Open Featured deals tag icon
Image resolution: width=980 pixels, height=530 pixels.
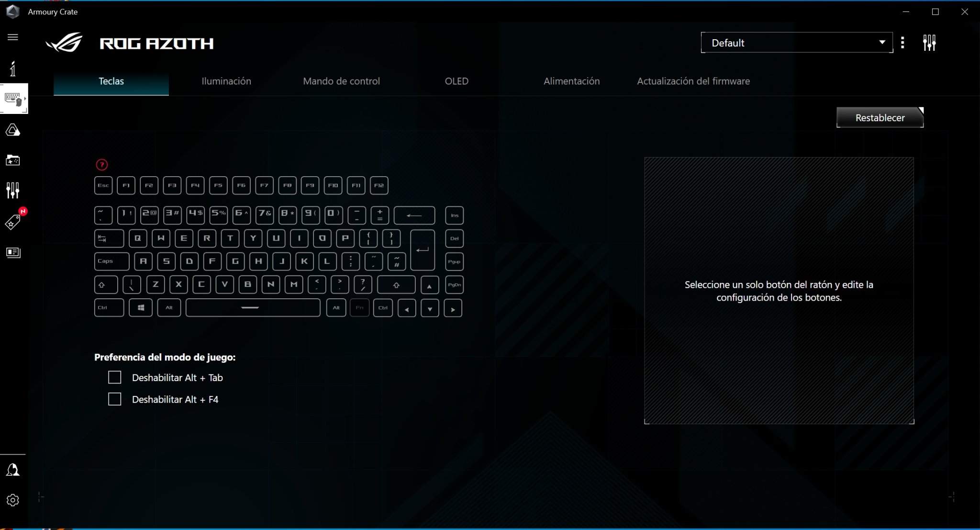pyautogui.click(x=13, y=222)
